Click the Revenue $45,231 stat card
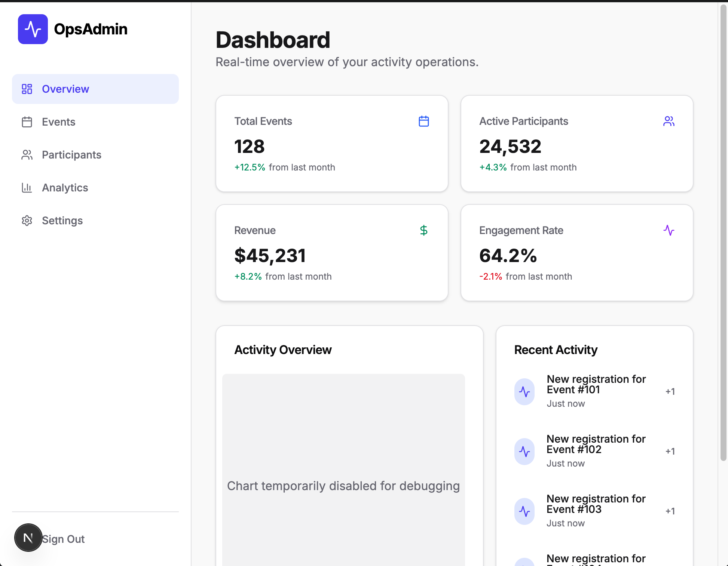Image resolution: width=728 pixels, height=566 pixels. [332, 253]
